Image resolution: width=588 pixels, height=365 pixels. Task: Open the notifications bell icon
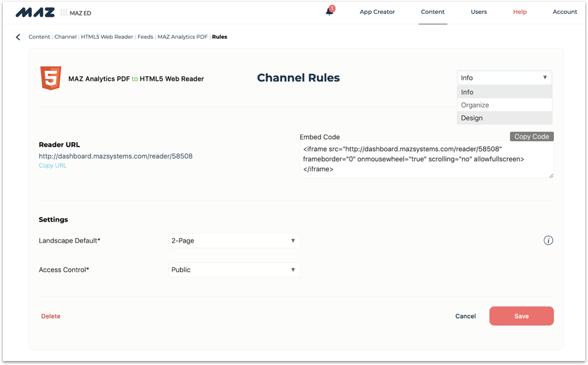click(330, 11)
